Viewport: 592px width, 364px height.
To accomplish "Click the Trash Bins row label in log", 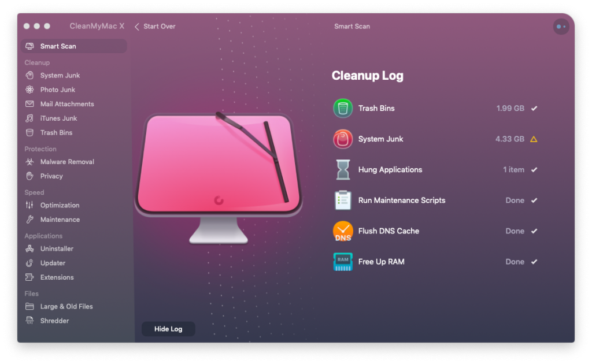I will [x=376, y=108].
